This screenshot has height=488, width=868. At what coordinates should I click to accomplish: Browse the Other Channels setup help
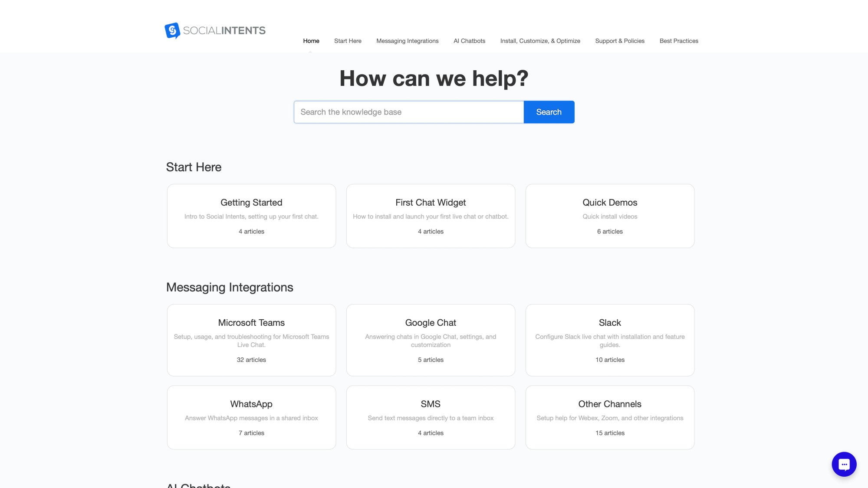point(609,417)
